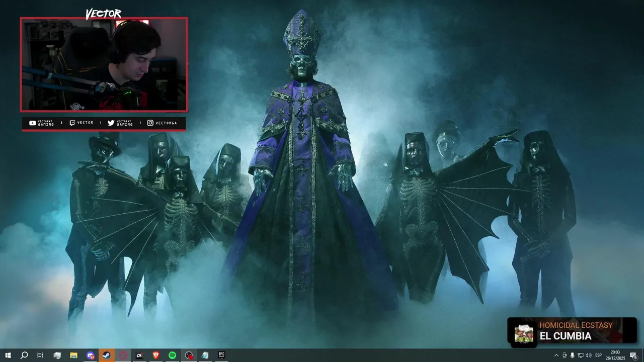This screenshot has width=644, height=362.
Task: Open the network connection tray icon
Action: [580, 355]
